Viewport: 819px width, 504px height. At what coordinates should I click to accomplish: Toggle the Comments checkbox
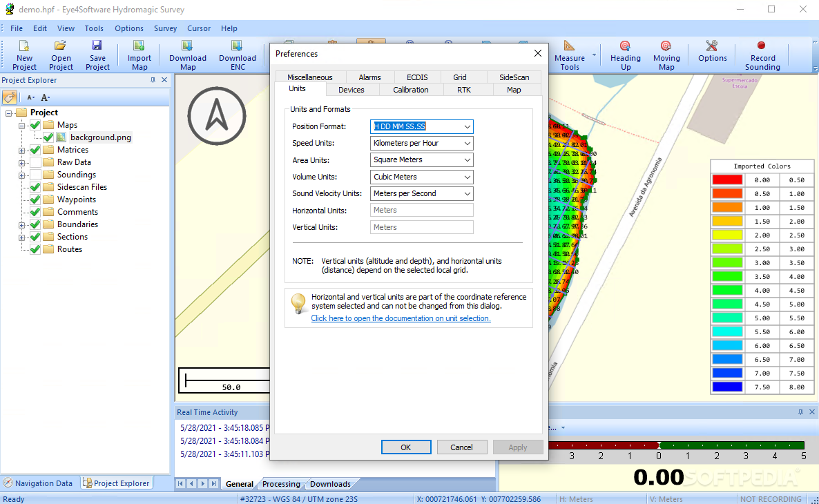point(35,212)
